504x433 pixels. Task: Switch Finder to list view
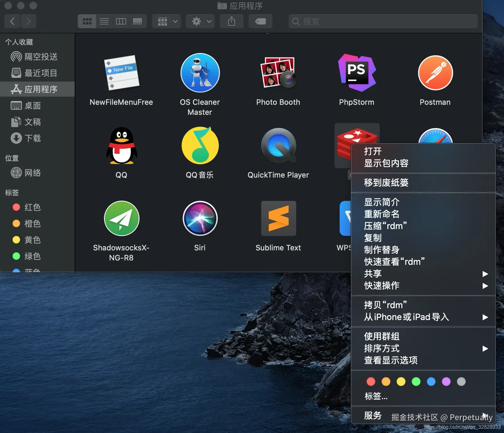(x=104, y=21)
